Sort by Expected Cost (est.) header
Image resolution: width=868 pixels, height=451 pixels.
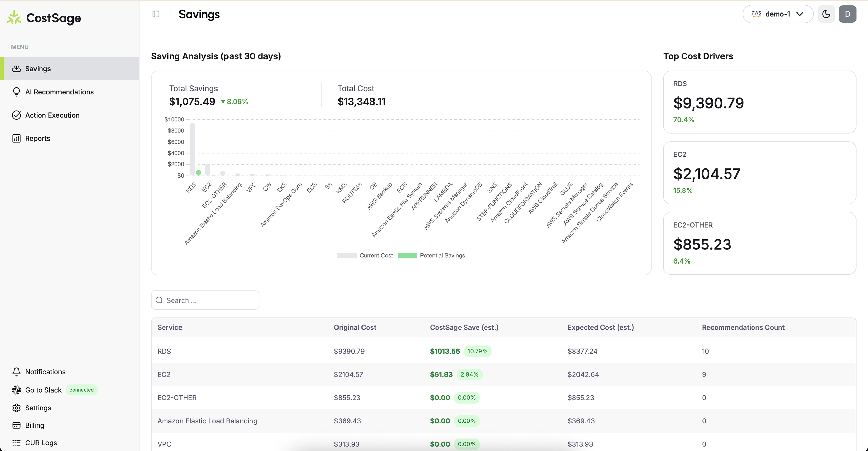[600, 327]
